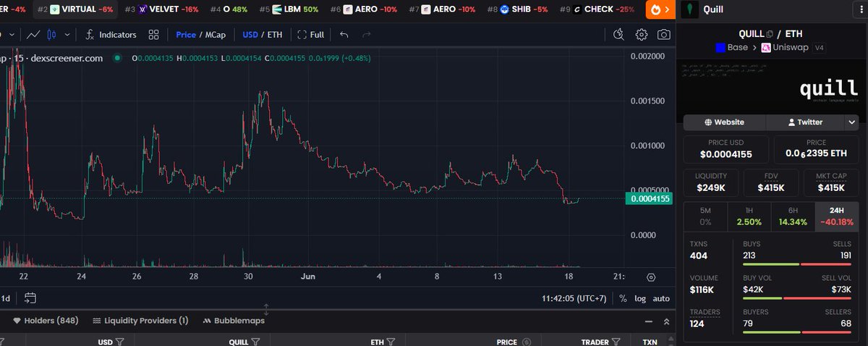
Task: Open the go-to-date calendar icon
Action: coord(30,298)
